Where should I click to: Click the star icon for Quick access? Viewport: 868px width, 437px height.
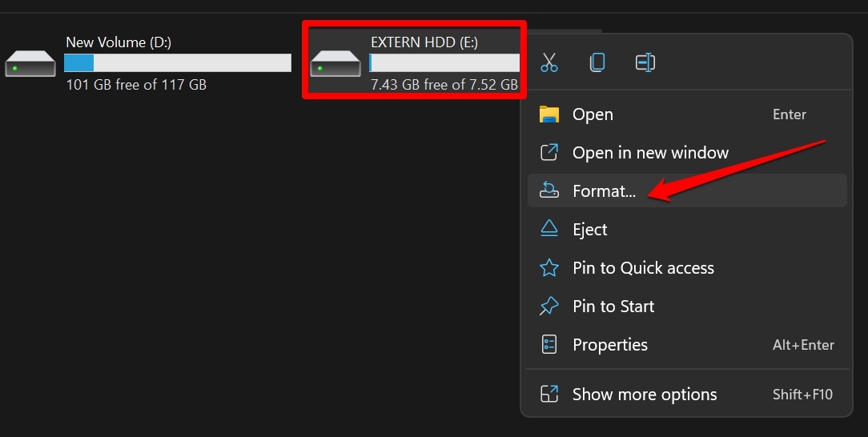[549, 268]
